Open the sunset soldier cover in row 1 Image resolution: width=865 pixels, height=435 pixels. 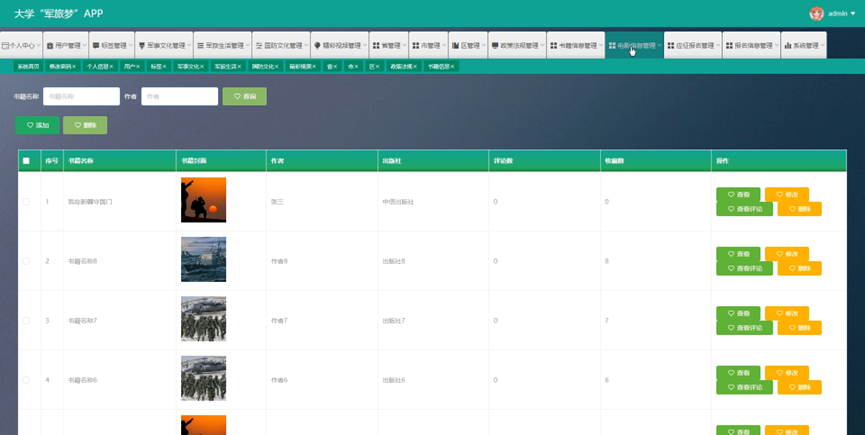[204, 200]
